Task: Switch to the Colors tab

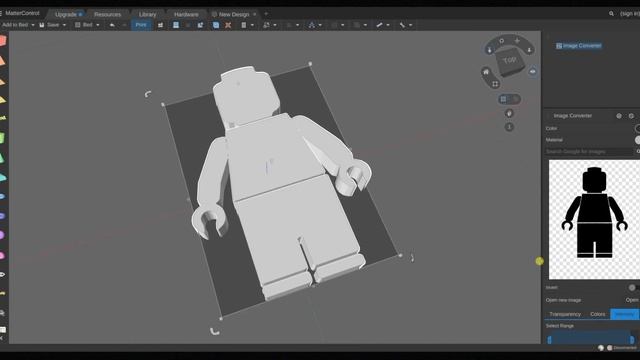Action: coord(598,314)
